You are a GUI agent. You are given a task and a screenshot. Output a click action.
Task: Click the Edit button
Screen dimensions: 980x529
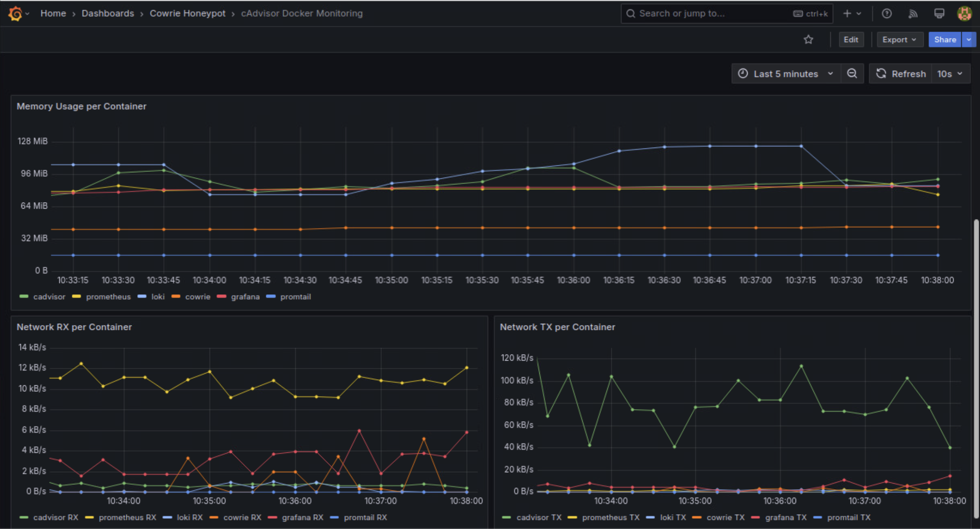point(851,40)
